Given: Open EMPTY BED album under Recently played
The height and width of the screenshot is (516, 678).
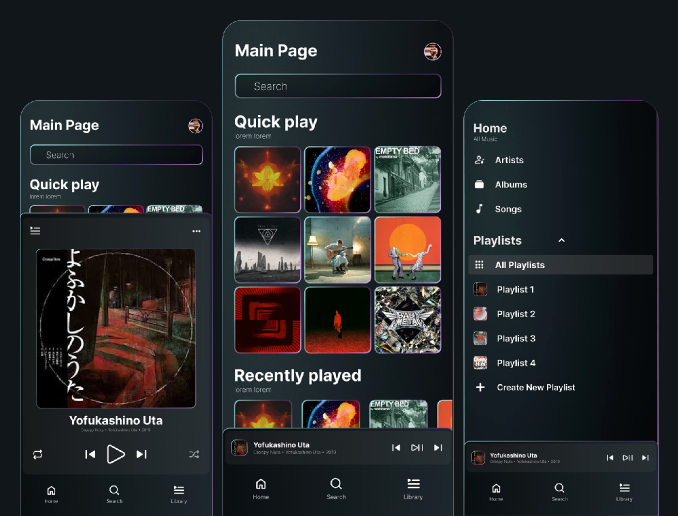Looking at the screenshot, I should [398, 414].
